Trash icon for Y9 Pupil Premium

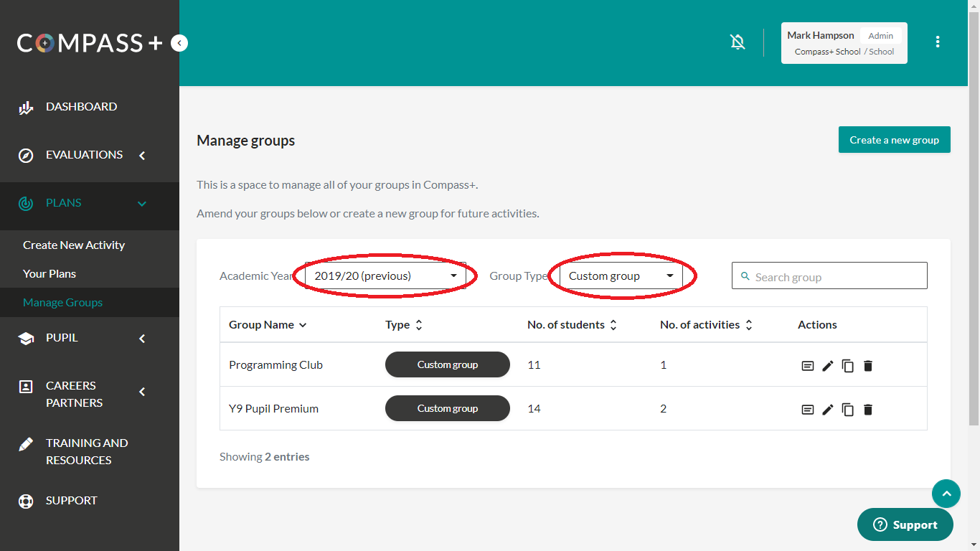[868, 410]
